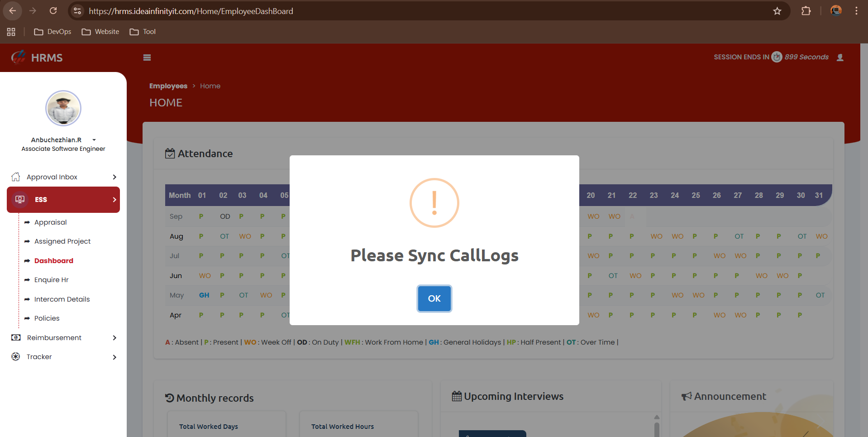This screenshot has height=437, width=868.
Task: Expand the Reimbursement chevron
Action: coord(114,338)
